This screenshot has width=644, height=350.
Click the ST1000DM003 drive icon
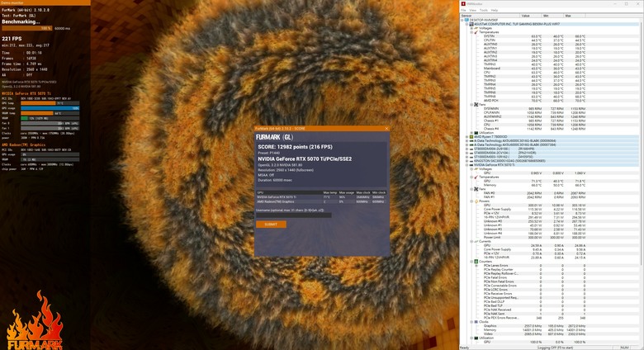pyautogui.click(x=471, y=157)
